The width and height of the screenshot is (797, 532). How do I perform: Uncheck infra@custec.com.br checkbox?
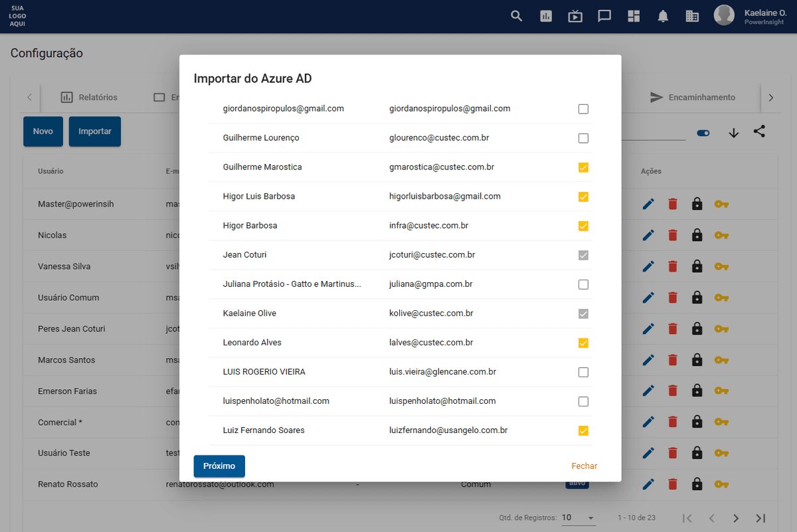click(583, 226)
